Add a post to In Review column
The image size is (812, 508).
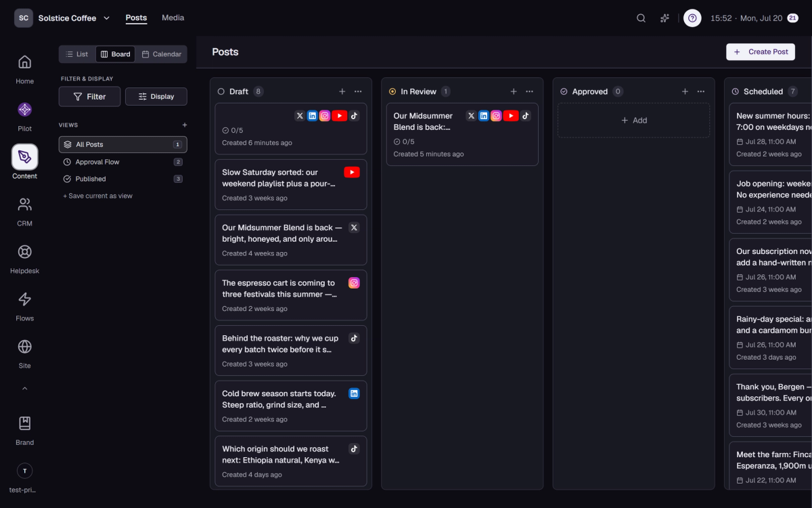pos(514,91)
